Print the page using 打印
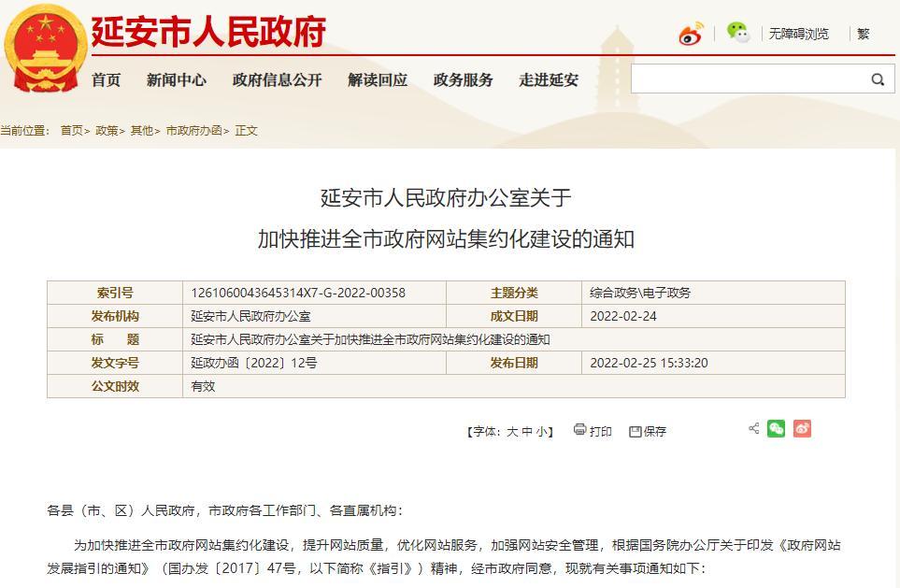The width and height of the screenshot is (900, 588). point(593,431)
